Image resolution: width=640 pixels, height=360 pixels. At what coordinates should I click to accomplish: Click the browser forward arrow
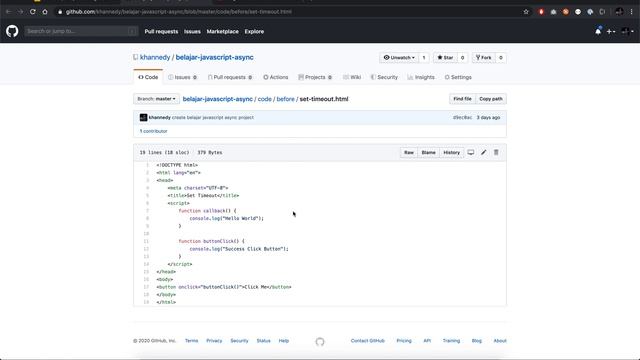pyautogui.click(x=20, y=12)
